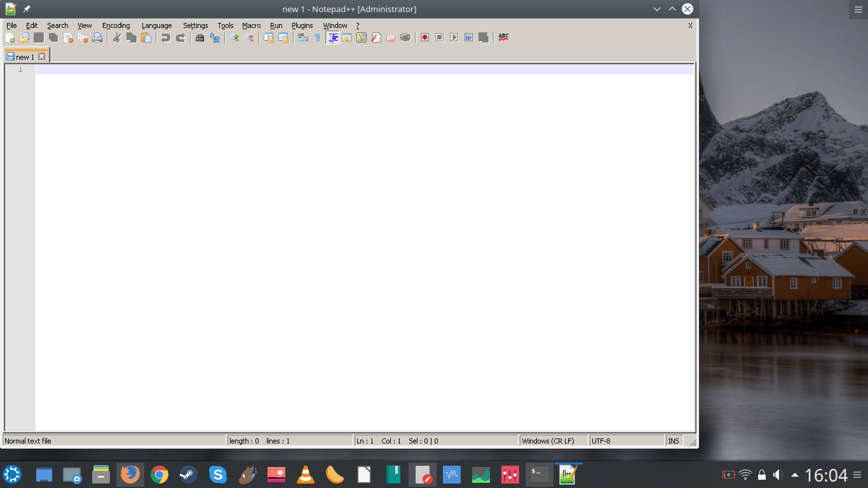Open the Document Map icon
Viewport: 868px width, 488px height.
[362, 37]
